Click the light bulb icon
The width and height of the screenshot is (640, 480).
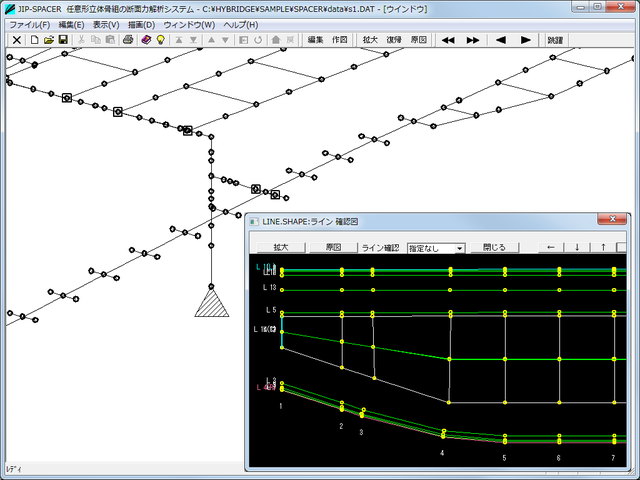pos(160,40)
